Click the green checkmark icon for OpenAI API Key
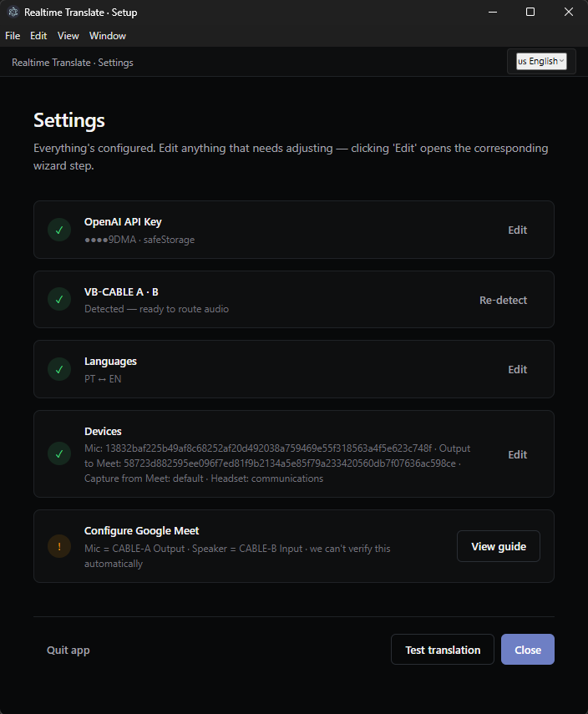This screenshot has width=588, height=714. pos(59,230)
